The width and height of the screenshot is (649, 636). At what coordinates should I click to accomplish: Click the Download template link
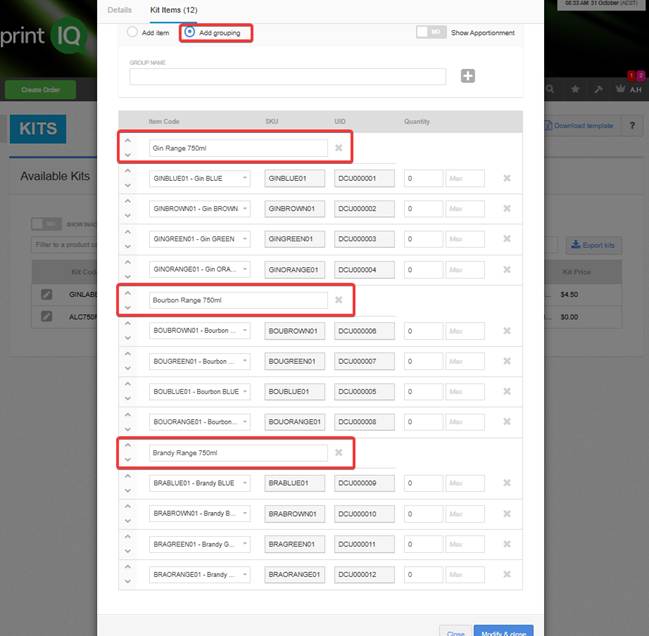[x=579, y=125]
